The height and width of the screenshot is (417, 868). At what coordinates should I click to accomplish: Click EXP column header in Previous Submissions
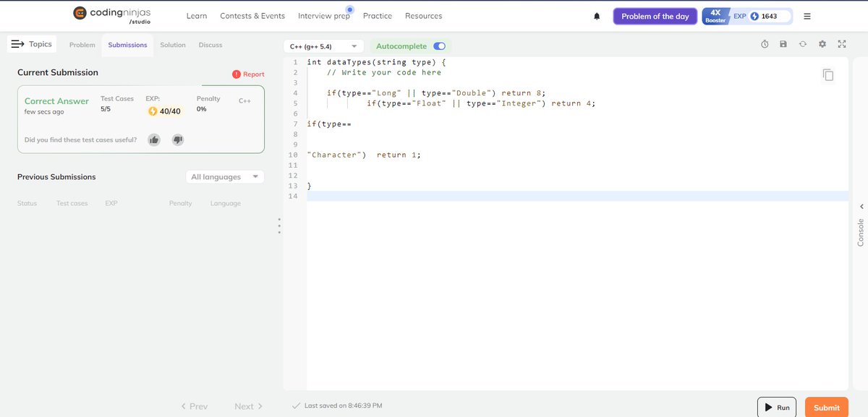(111, 203)
